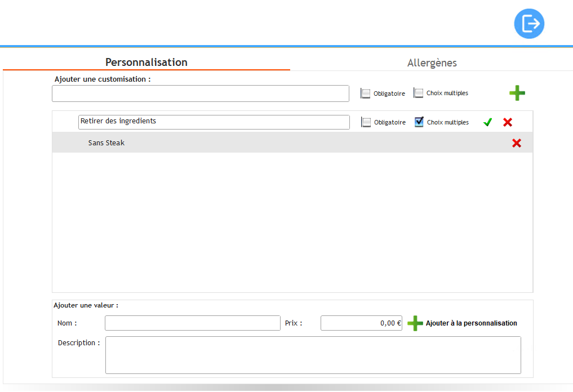
Task: Select the 'Sans Steak' row
Action: (x=282, y=143)
